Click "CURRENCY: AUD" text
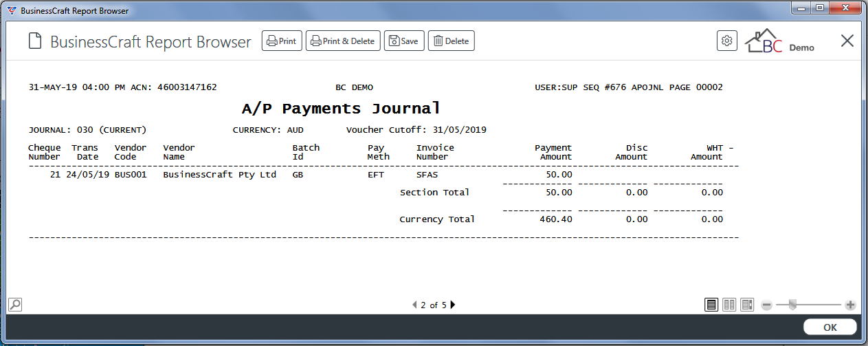Viewport: 868px width, 346px height. (x=268, y=130)
